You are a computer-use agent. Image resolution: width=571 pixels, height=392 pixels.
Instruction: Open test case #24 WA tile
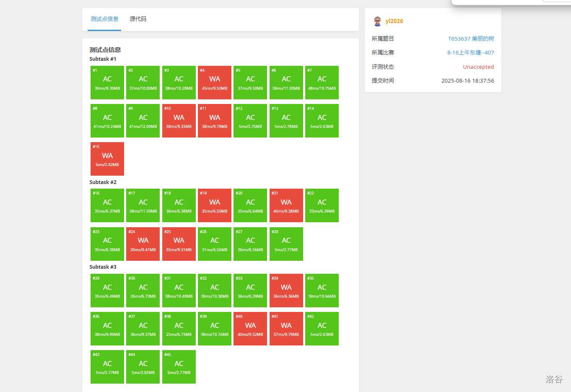[x=143, y=244]
